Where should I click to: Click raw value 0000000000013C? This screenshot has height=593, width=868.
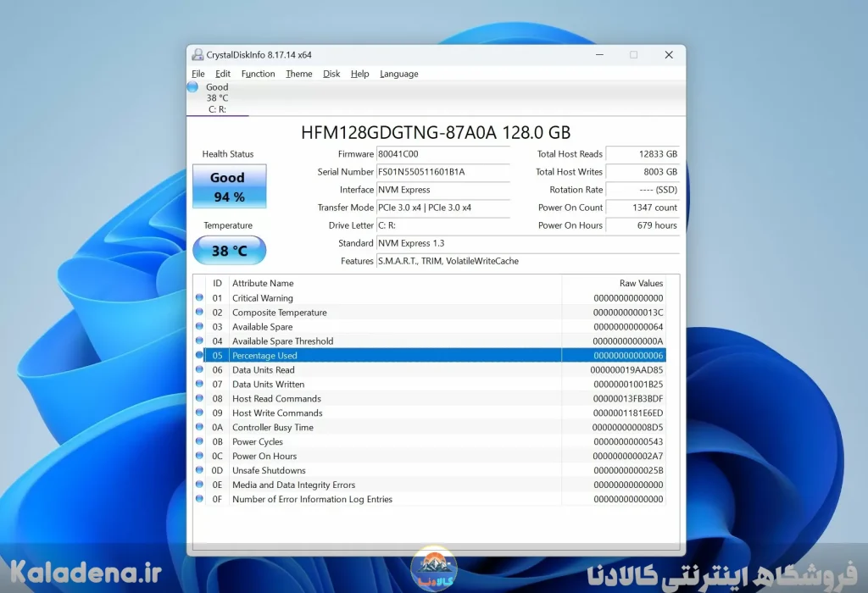(x=628, y=312)
